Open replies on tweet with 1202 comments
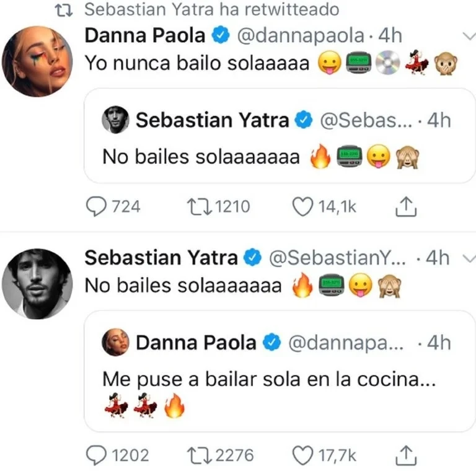 tap(95, 456)
